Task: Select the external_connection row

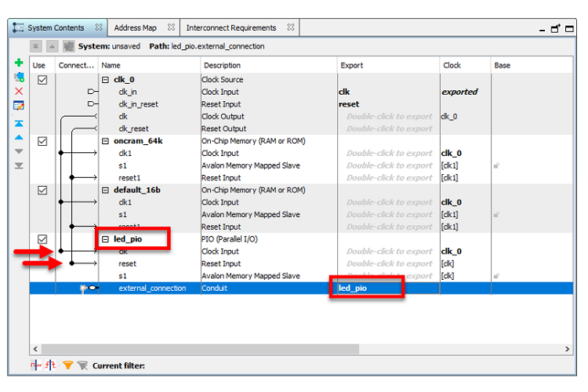Action: (x=301, y=288)
